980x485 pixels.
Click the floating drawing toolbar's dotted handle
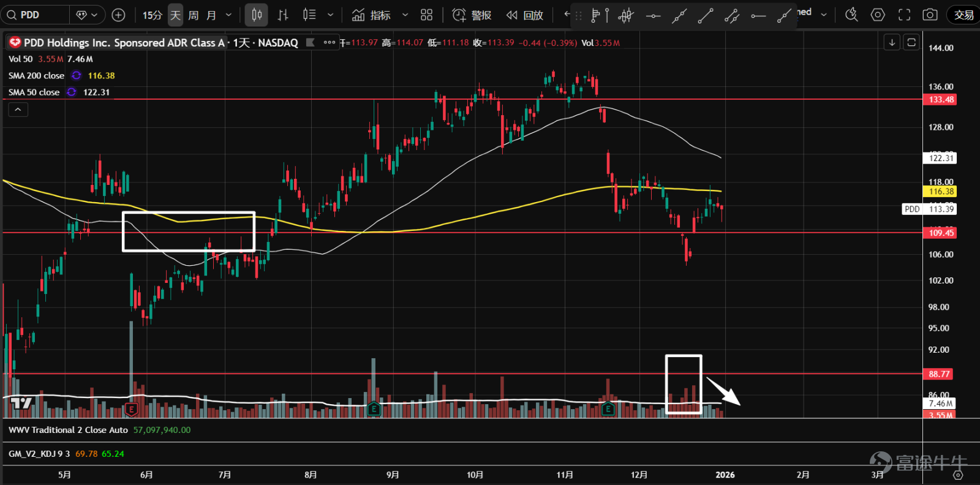(x=579, y=16)
